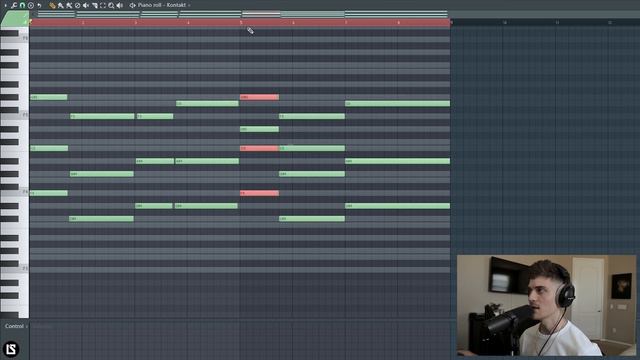Click the highlighted block in the overview strip
The width and height of the screenshot is (640, 360).
261,14
